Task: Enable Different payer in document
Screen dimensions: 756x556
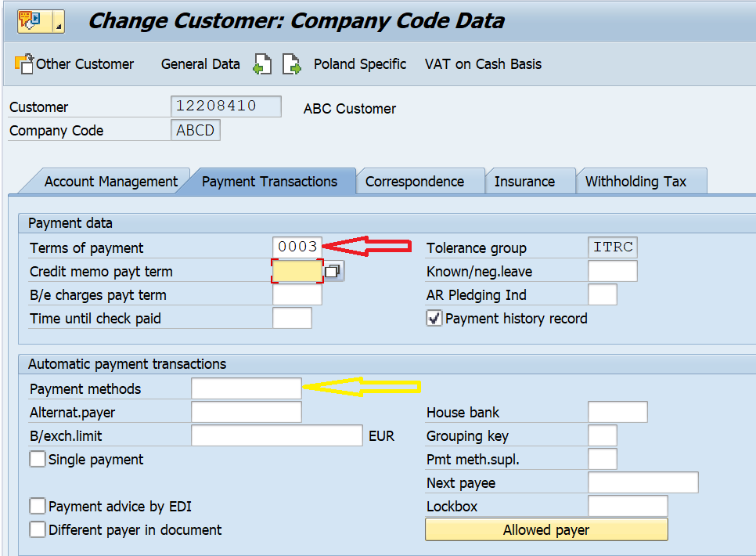Action: pos(38,529)
